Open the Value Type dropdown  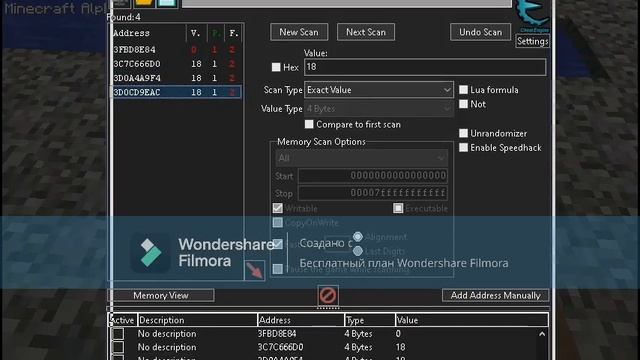(x=379, y=109)
